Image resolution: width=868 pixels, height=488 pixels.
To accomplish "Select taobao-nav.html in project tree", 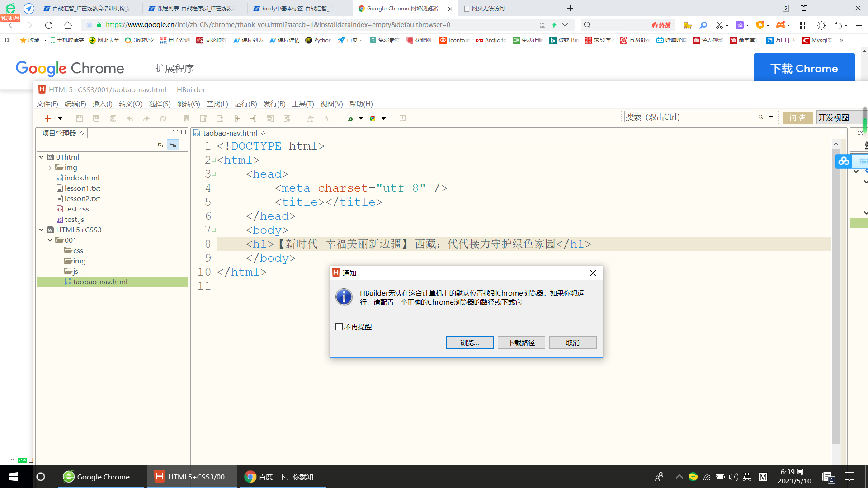I will click(100, 282).
